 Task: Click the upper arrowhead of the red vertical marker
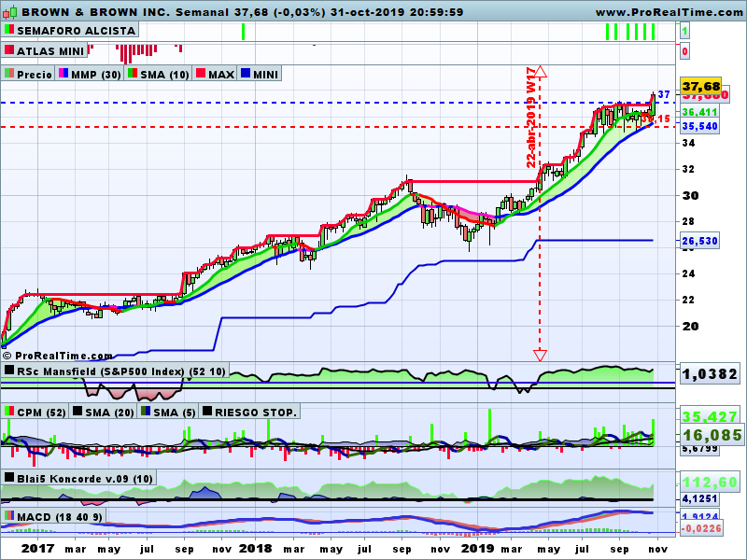pyautogui.click(x=540, y=72)
